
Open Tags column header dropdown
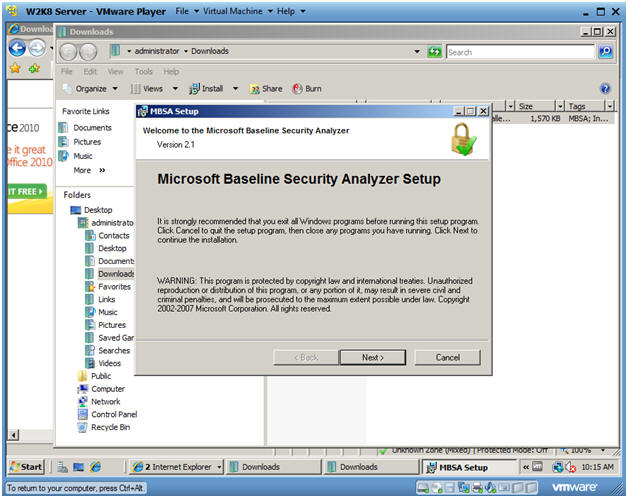pos(610,106)
